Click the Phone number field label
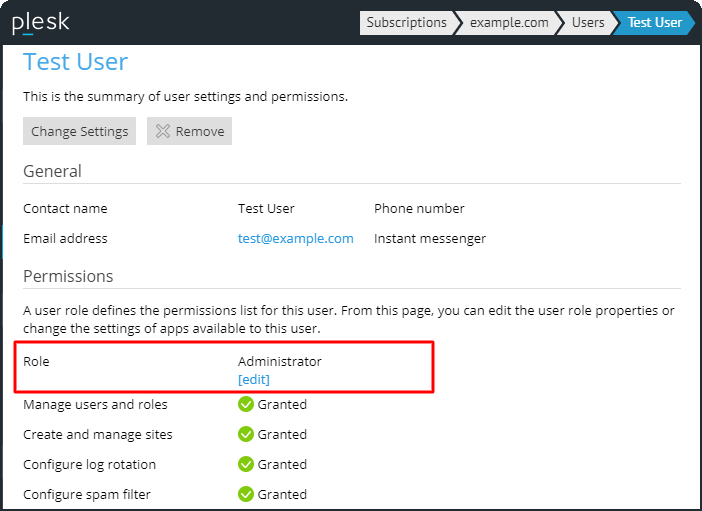 [419, 208]
